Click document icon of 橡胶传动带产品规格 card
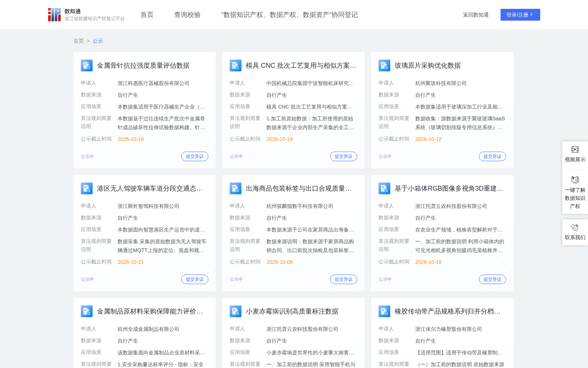 click(384, 311)
